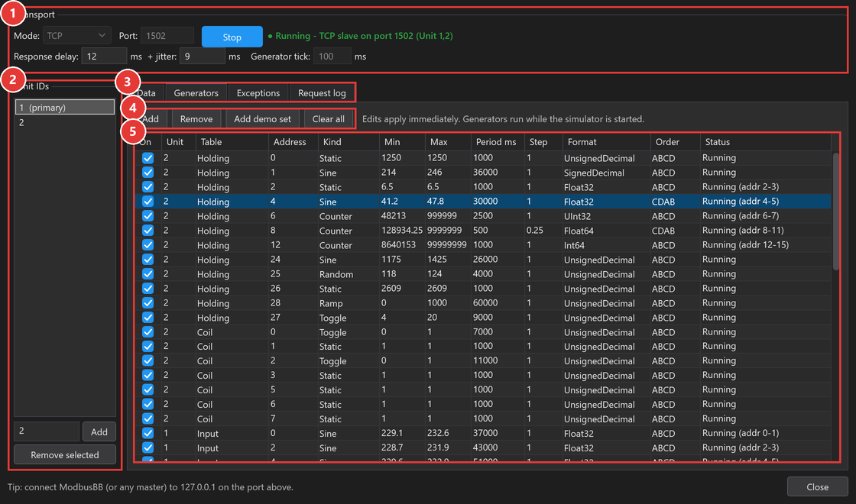Toggle checkbox for Holding address 2 row
The image size is (856, 504).
coord(148,187)
